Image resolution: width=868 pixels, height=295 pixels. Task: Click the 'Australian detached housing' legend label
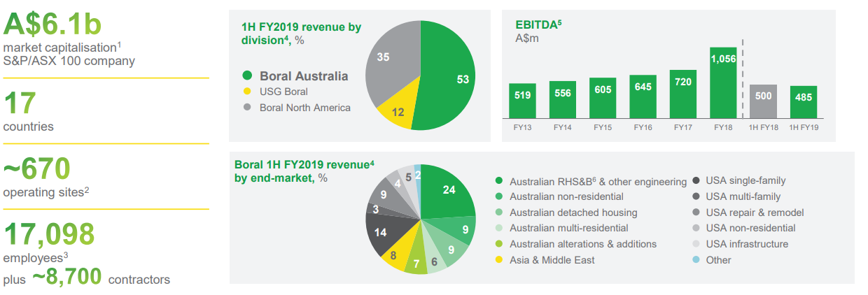tap(573, 213)
